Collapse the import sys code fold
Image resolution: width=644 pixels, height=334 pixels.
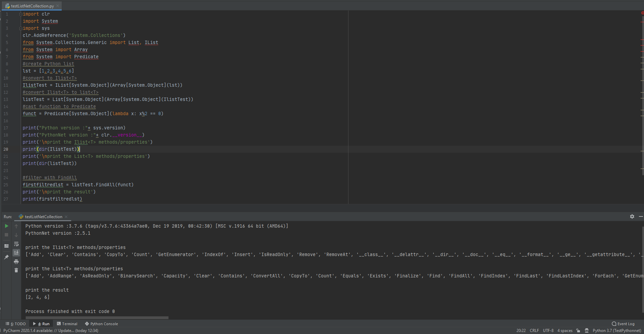click(x=21, y=28)
